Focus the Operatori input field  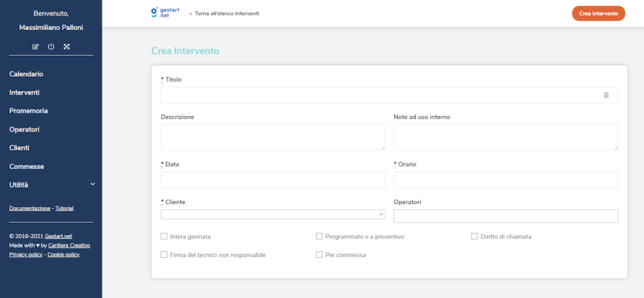tap(505, 216)
